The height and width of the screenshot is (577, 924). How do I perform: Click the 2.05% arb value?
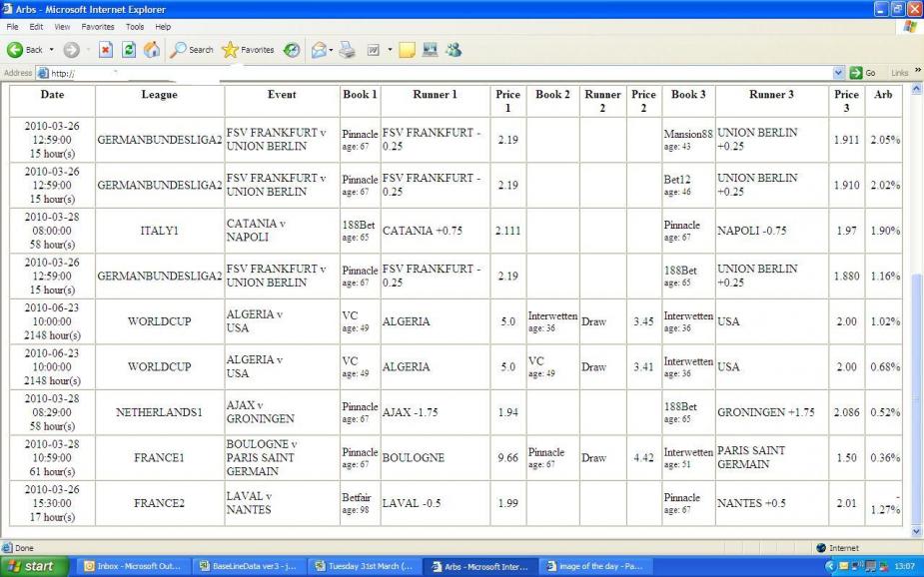pyautogui.click(x=884, y=140)
